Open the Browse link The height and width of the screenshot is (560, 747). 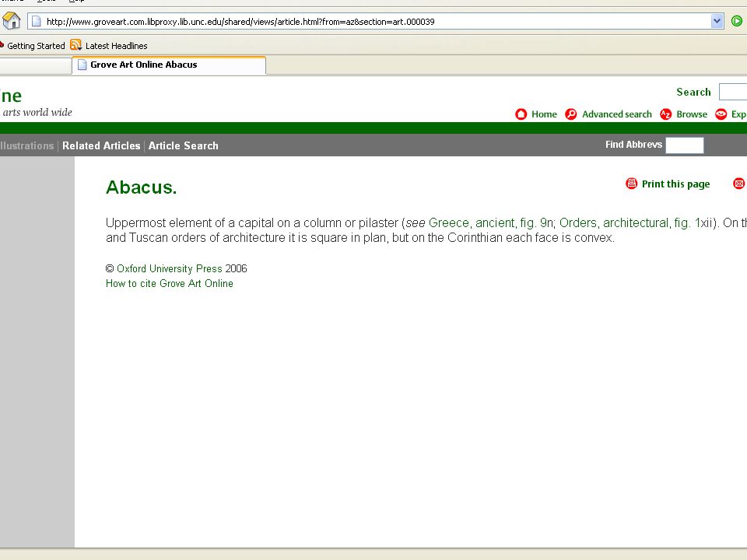click(x=692, y=114)
